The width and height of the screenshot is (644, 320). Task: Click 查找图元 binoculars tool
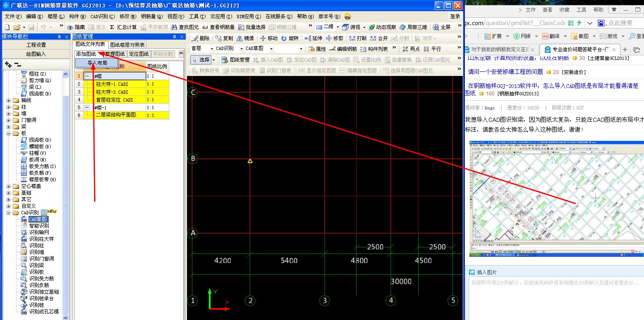pos(185,27)
